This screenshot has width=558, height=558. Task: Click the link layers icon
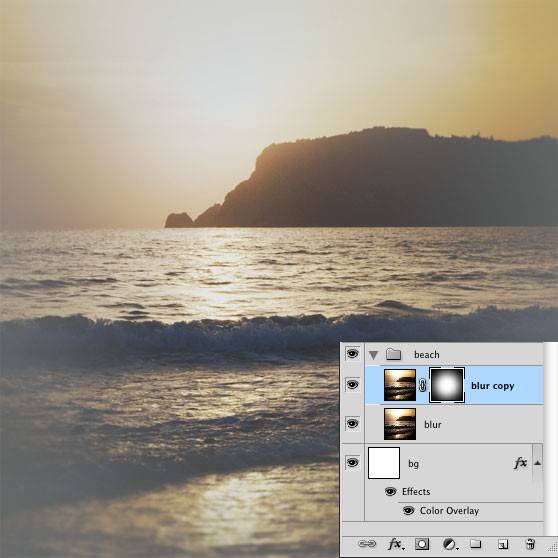[x=367, y=544]
